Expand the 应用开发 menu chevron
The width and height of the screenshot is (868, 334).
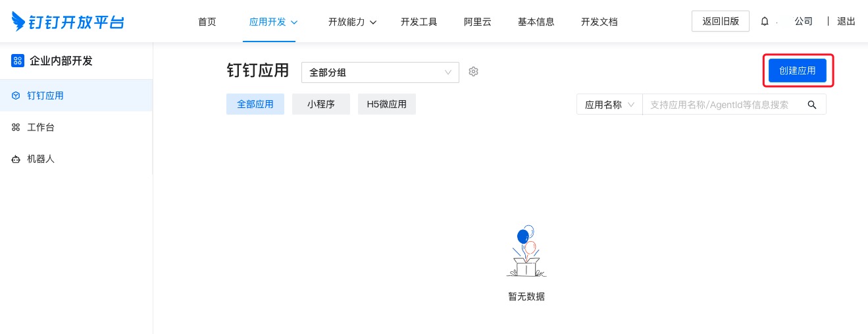pyautogui.click(x=294, y=22)
